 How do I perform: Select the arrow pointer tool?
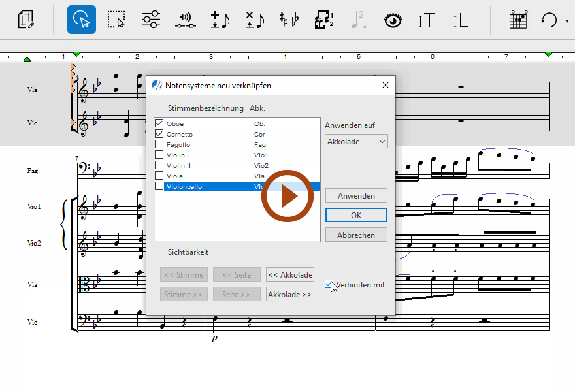point(82,20)
